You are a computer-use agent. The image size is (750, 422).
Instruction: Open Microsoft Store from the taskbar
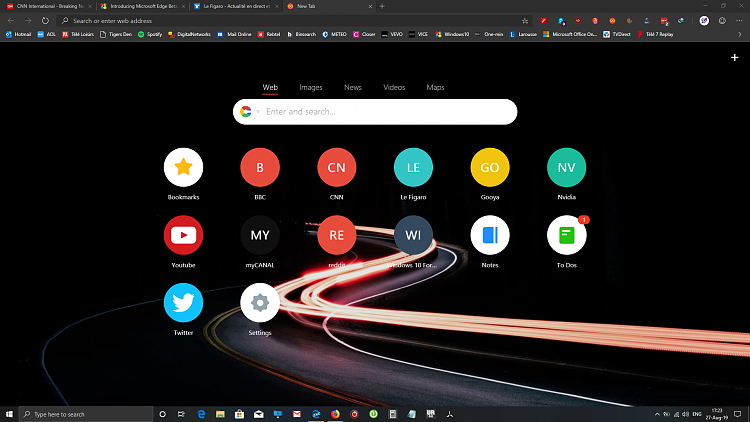(x=239, y=414)
